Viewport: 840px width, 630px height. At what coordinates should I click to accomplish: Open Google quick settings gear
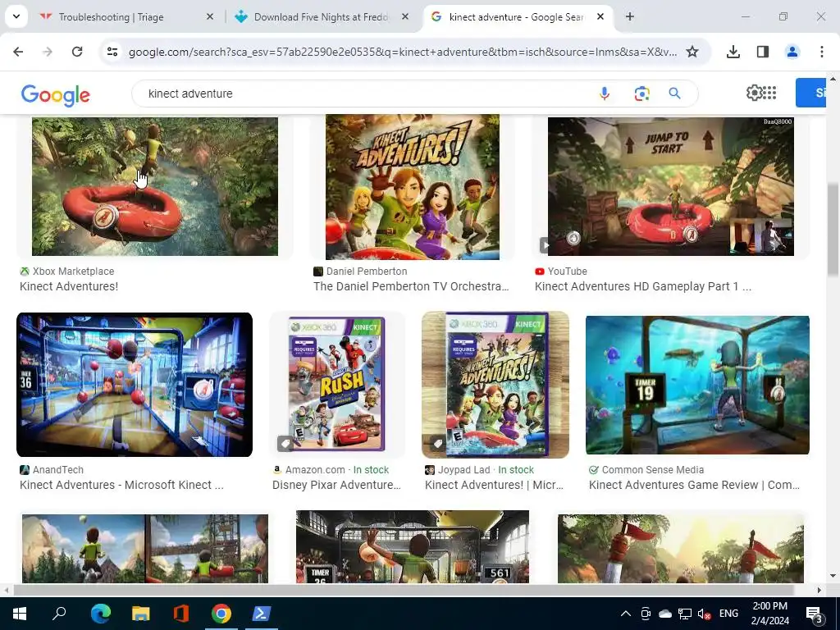pos(755,93)
